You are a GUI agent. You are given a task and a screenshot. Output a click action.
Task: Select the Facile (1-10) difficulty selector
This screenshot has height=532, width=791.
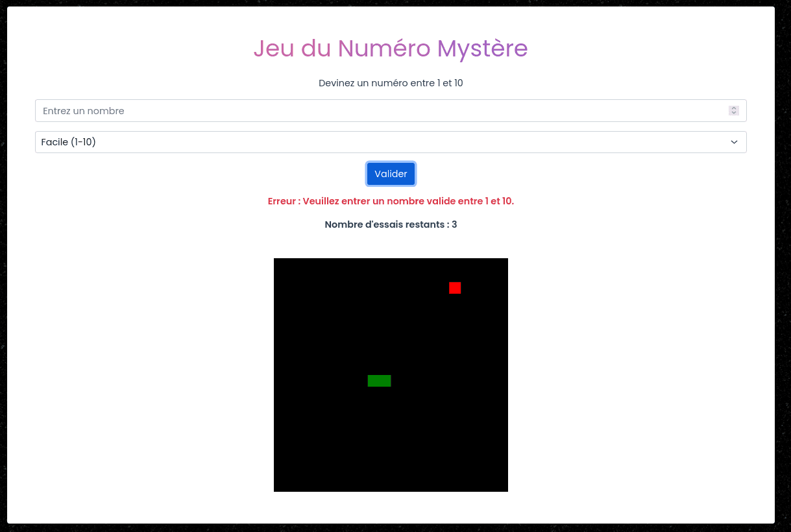[391, 142]
